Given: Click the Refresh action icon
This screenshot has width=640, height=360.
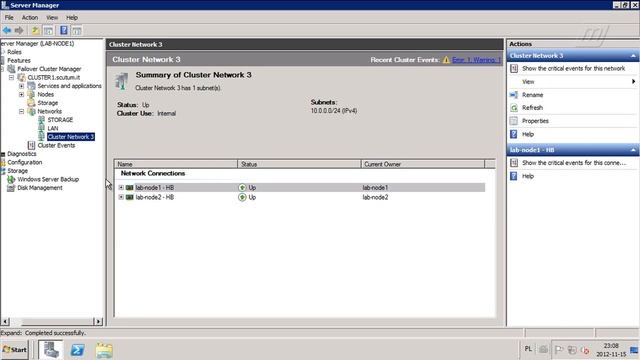Looking at the screenshot, I should coord(514,108).
